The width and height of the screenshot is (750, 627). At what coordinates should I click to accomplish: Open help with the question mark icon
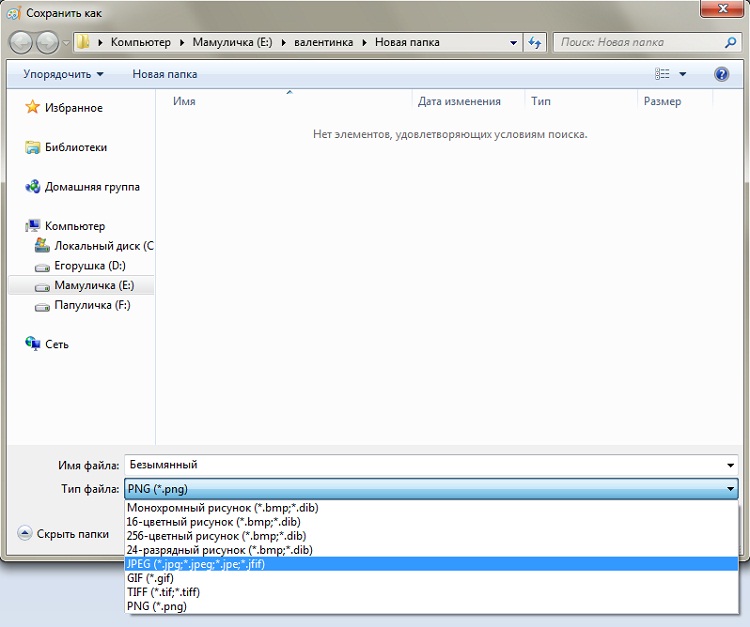pyautogui.click(x=721, y=74)
